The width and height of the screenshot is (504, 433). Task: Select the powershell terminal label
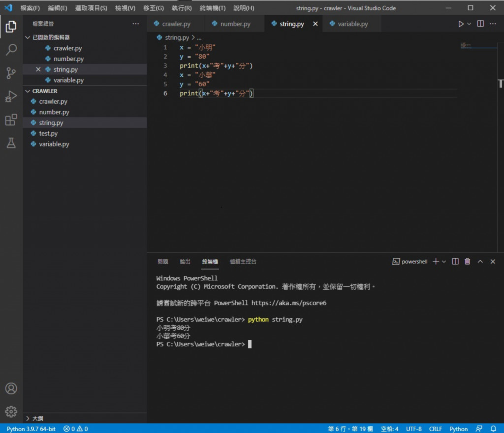tap(410, 261)
